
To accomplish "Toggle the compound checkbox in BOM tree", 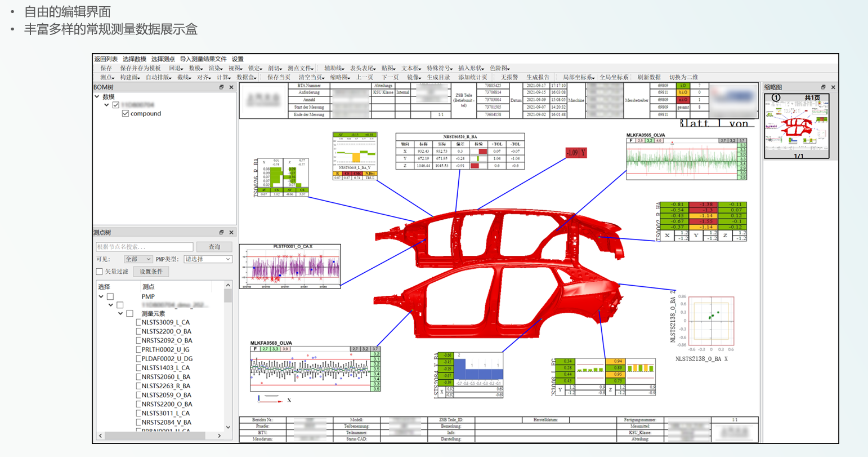I will (126, 114).
